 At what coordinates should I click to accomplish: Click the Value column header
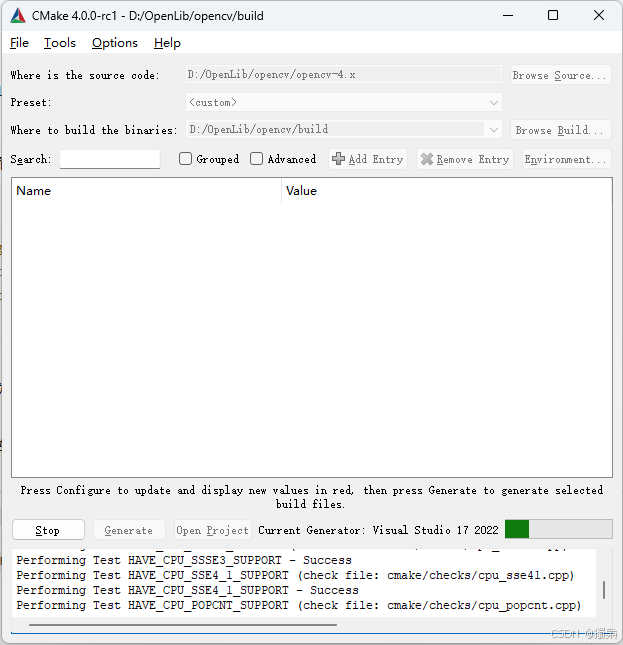[447, 190]
